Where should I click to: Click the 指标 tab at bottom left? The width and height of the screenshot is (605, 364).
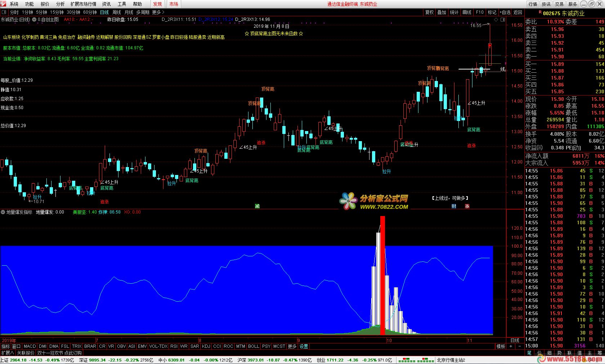click(x=5, y=346)
